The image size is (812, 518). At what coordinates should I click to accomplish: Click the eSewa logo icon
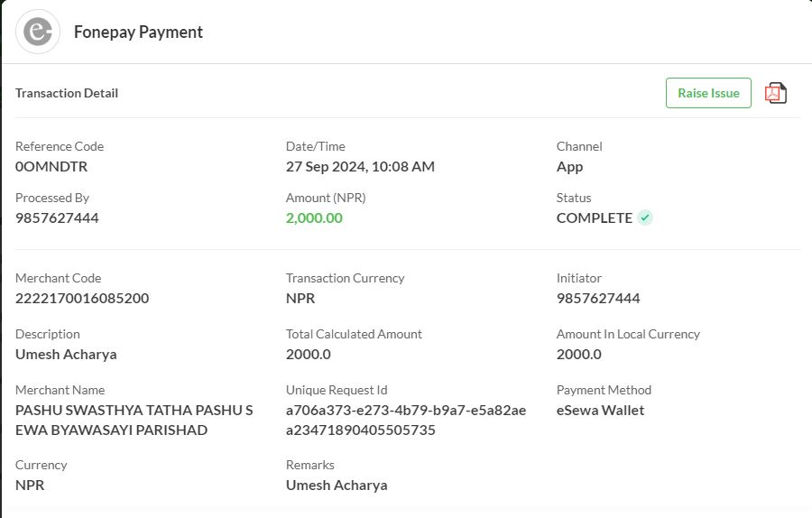pyautogui.click(x=38, y=32)
